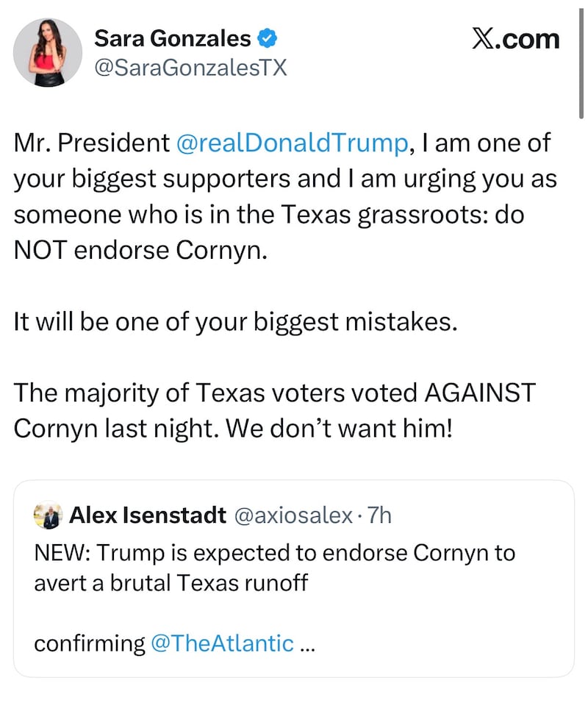Click Sara Gonzales' verified blue checkmark badge
This screenshot has width=588, height=703.
coord(266,39)
